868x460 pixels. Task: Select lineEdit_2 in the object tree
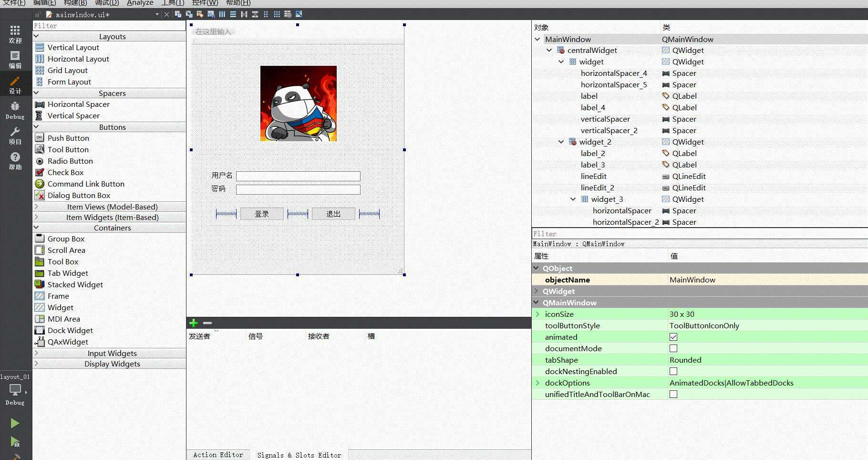[x=597, y=188]
